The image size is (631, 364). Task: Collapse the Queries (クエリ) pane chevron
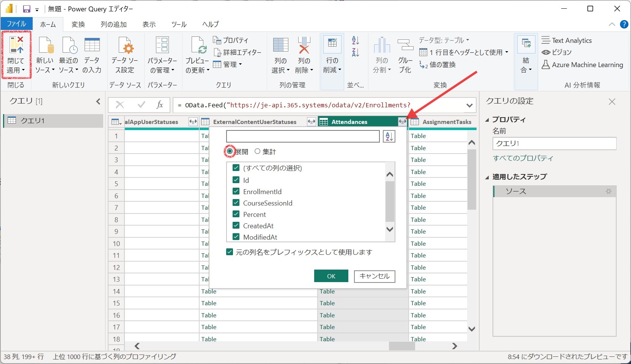[98, 101]
